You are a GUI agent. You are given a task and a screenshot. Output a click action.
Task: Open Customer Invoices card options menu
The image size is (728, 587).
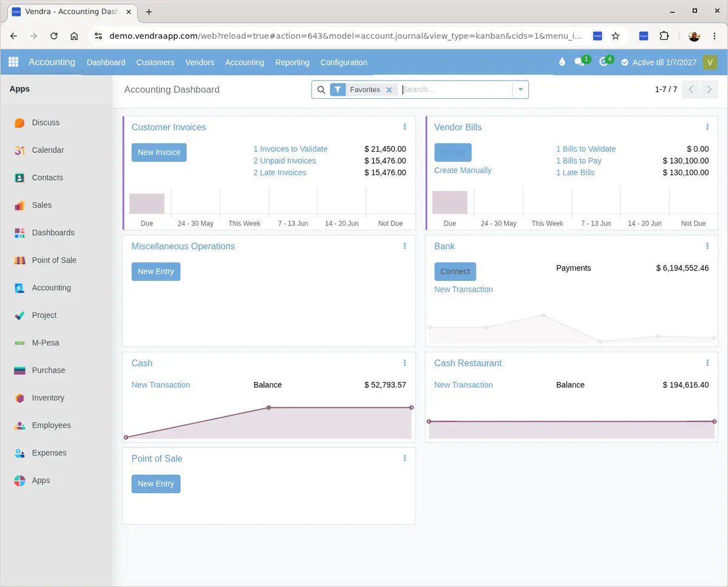pos(405,127)
